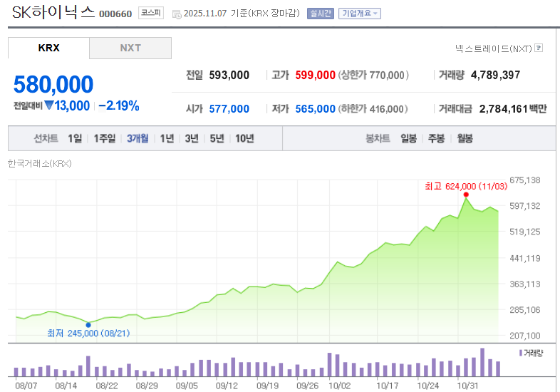Click the 207,100 price axis label
The image size is (560, 392).
click(524, 336)
